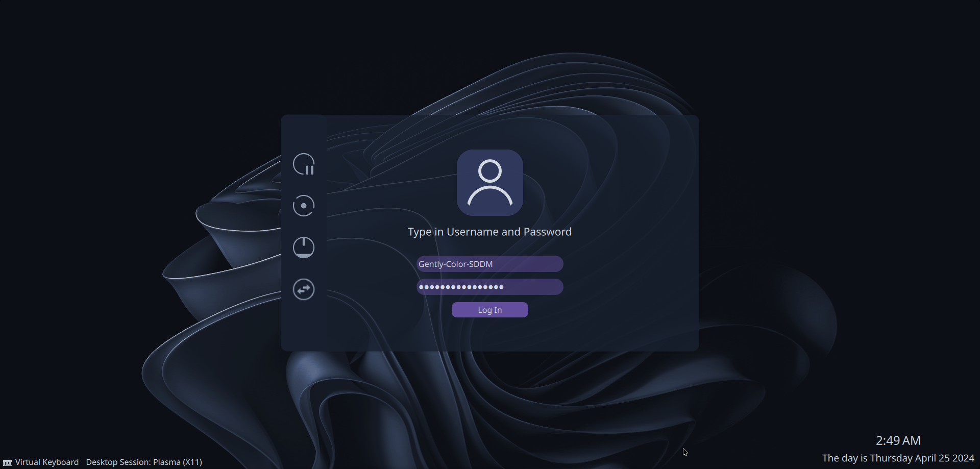Click the user avatar picture
980x469 pixels.
pyautogui.click(x=490, y=183)
